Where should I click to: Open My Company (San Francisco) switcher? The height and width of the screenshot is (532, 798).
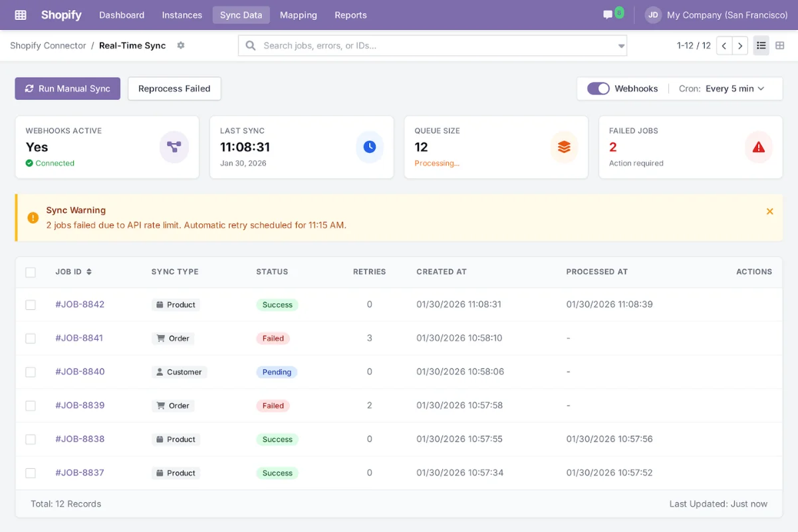pos(727,15)
